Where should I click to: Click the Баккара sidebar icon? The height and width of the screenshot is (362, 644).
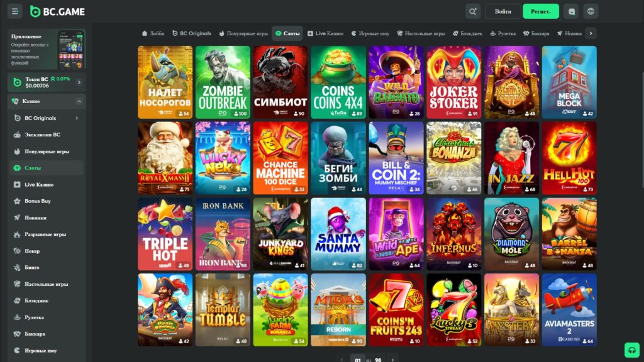click(17, 334)
